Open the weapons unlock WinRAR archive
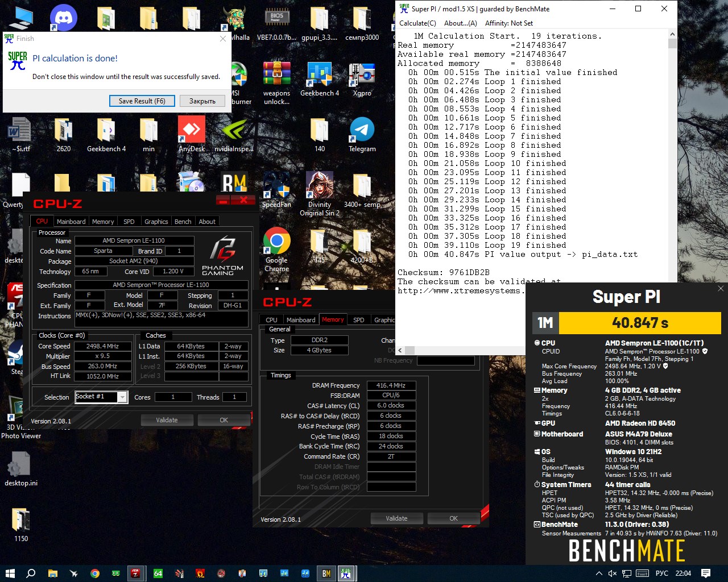Image resolution: width=728 pixels, height=582 pixels. tap(276, 83)
